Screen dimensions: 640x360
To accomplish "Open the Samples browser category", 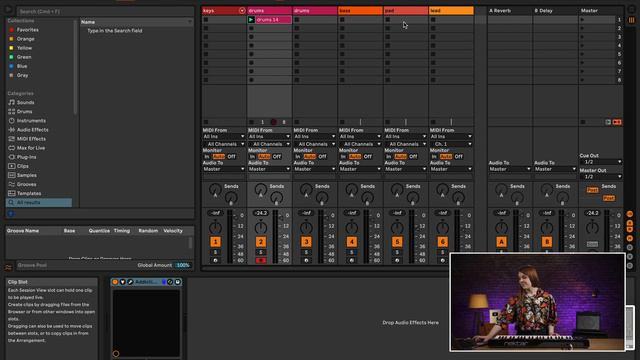I will coord(22,175).
